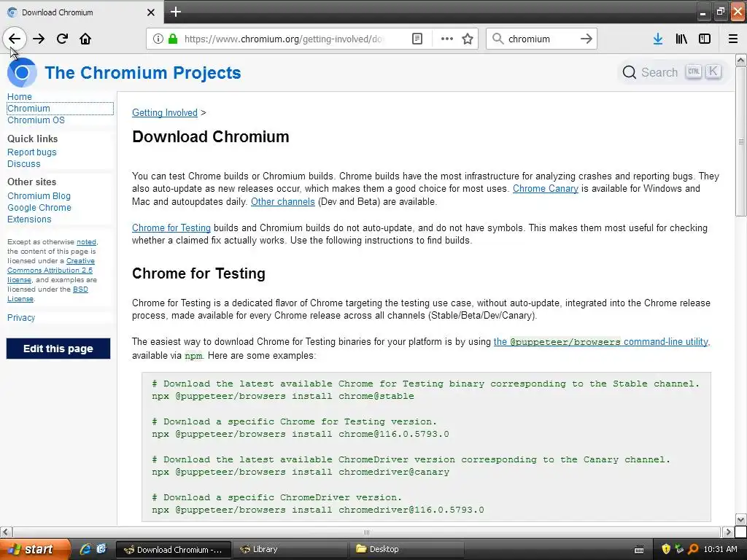
Task: Click the chromium search text box
Action: pyautogui.click(x=541, y=39)
